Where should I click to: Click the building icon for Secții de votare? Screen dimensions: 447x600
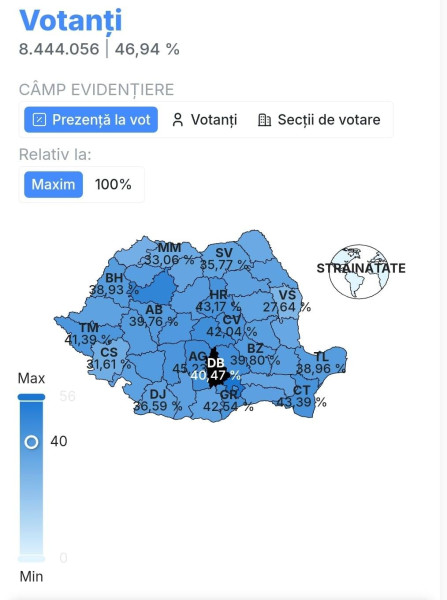point(264,120)
